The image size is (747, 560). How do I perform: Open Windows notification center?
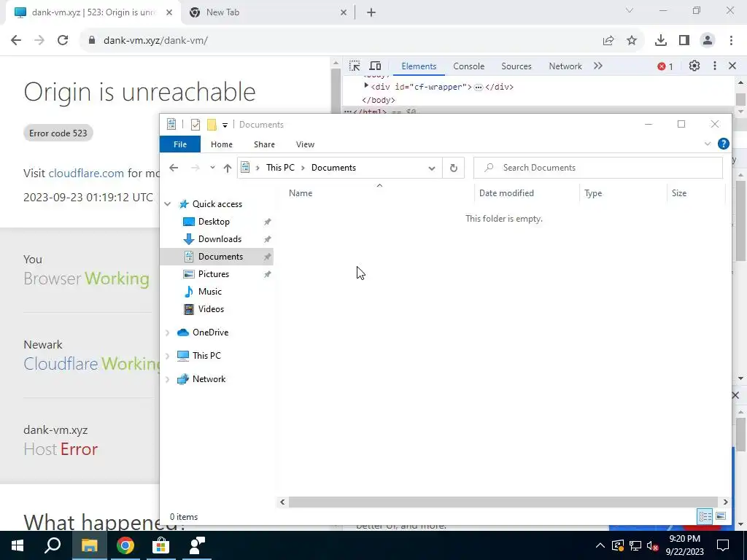723,545
